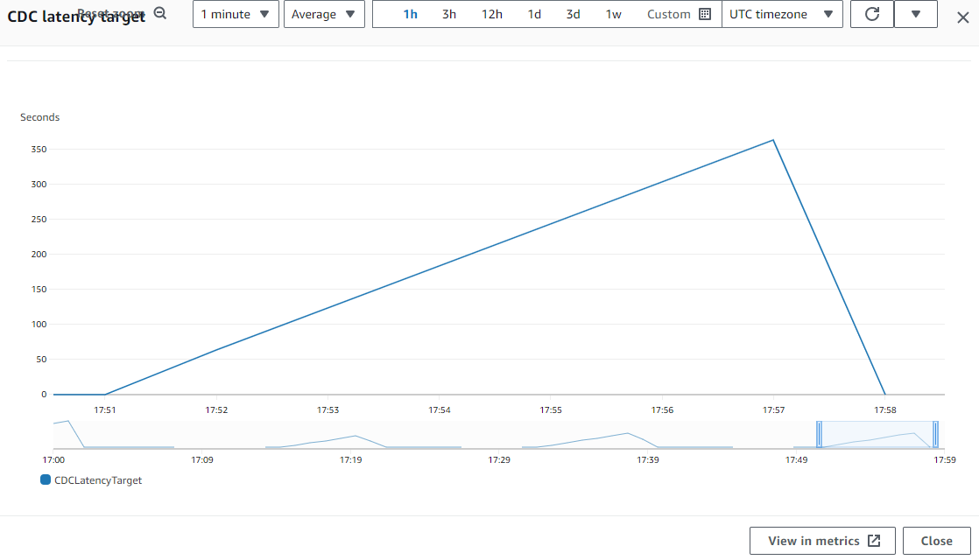
Task: Refresh the graph
Action: (872, 14)
